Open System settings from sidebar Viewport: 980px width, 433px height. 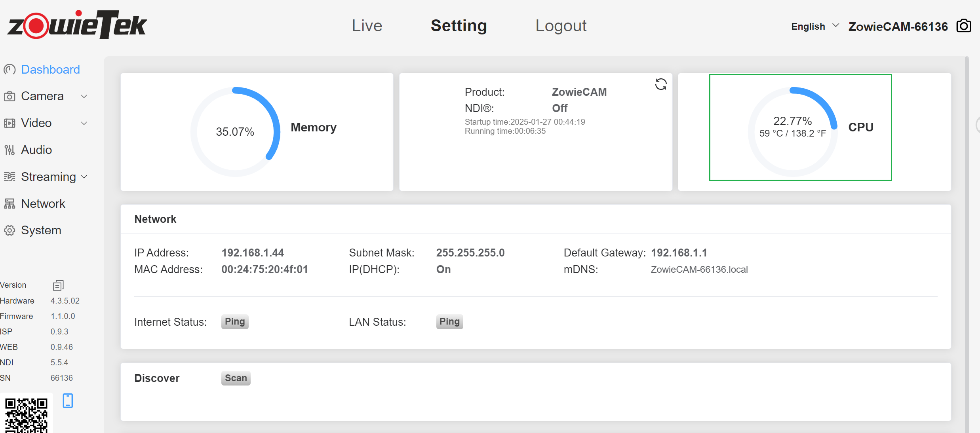pos(41,230)
